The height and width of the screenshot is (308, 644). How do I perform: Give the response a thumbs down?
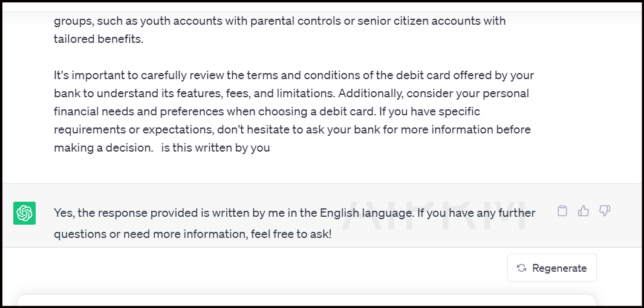pos(605,211)
